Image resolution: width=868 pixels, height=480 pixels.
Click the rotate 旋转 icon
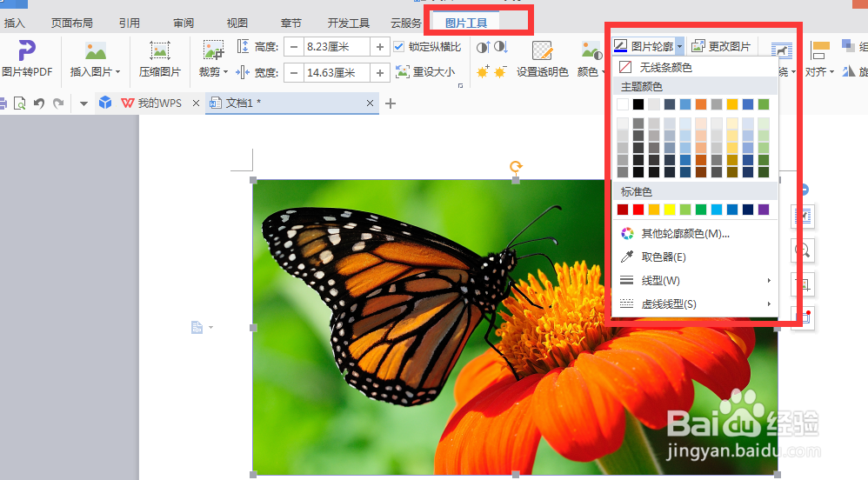tap(849, 71)
